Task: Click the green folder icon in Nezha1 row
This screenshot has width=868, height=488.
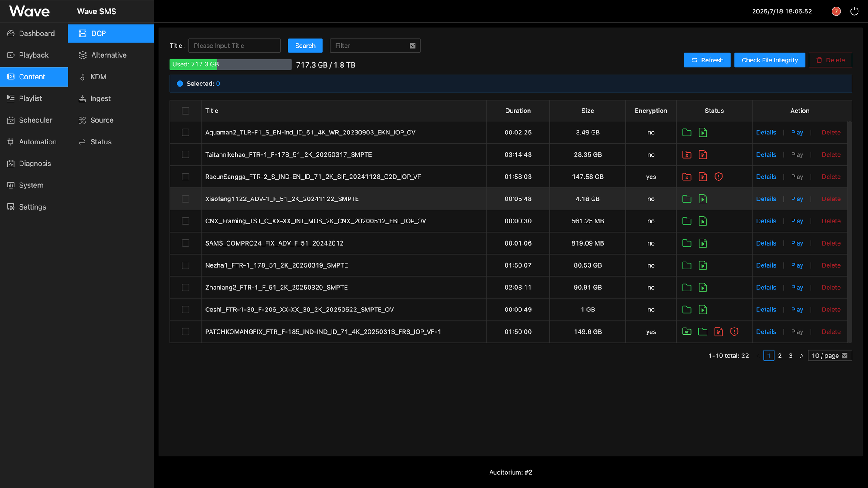Action: click(x=687, y=265)
